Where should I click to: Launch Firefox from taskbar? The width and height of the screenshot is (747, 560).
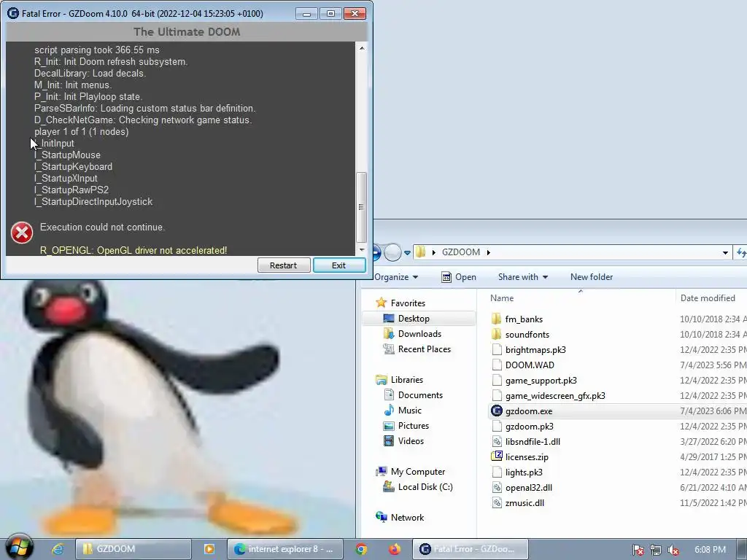click(394, 549)
